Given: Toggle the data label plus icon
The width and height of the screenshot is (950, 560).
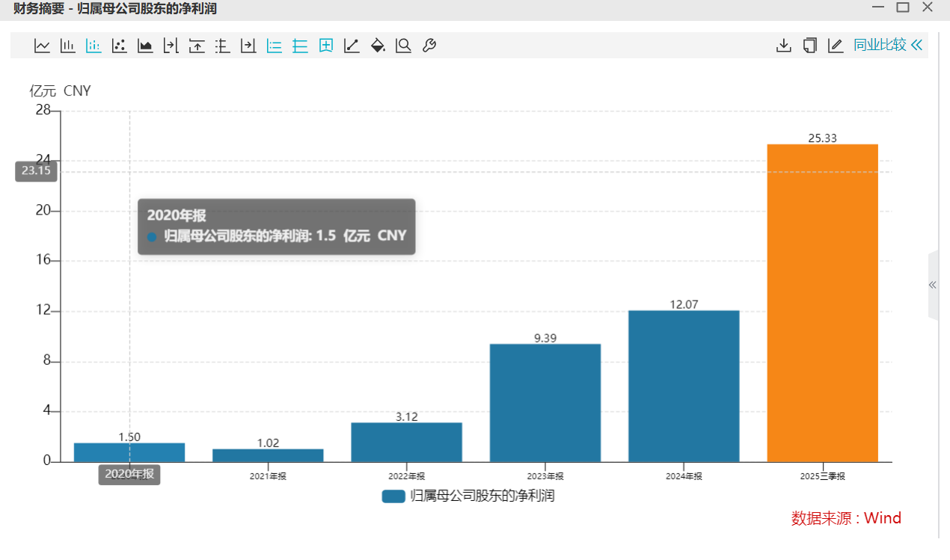Looking at the screenshot, I should (x=326, y=46).
